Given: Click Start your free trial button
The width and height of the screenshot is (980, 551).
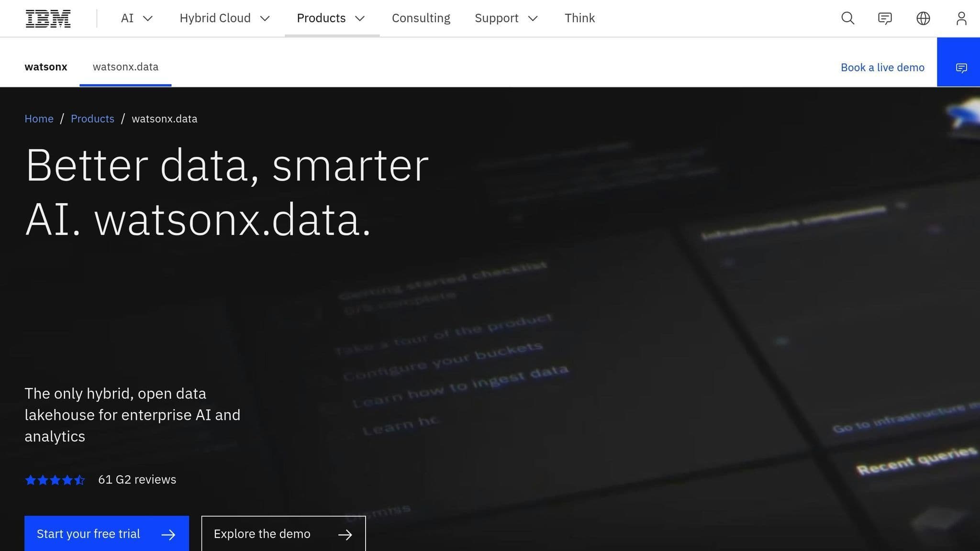Looking at the screenshot, I should tap(107, 534).
